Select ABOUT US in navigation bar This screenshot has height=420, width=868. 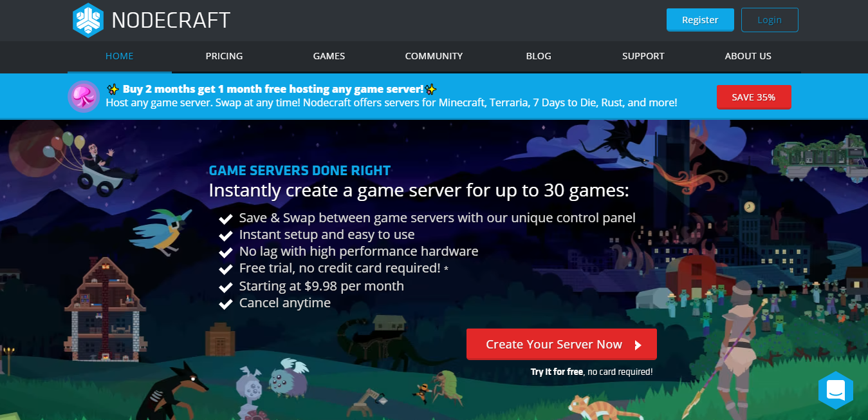(748, 56)
